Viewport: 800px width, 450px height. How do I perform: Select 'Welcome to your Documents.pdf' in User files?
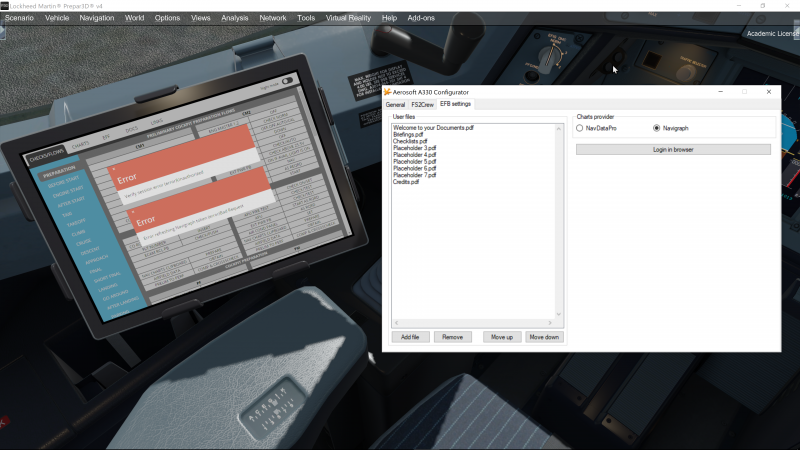tap(433, 128)
